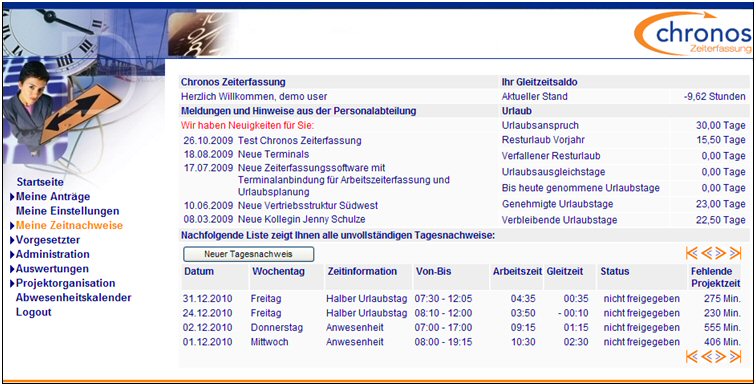Viewport: 756px width, 386px height.
Task: Go to first page in bottom pager
Action: point(691,357)
